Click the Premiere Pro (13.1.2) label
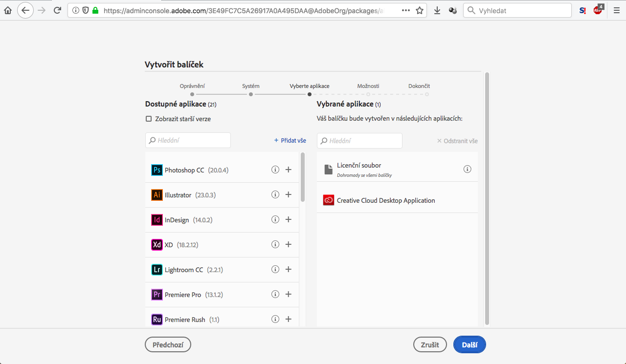The width and height of the screenshot is (626, 364). [x=194, y=295]
